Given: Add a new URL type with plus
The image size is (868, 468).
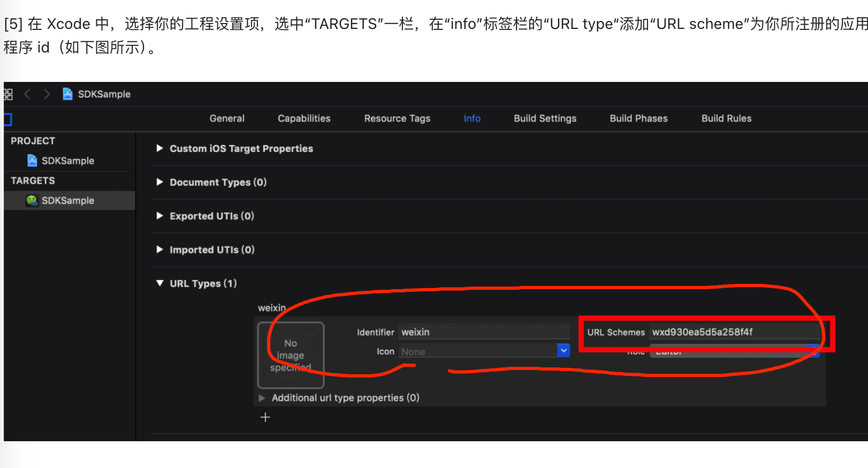Looking at the screenshot, I should [265, 417].
